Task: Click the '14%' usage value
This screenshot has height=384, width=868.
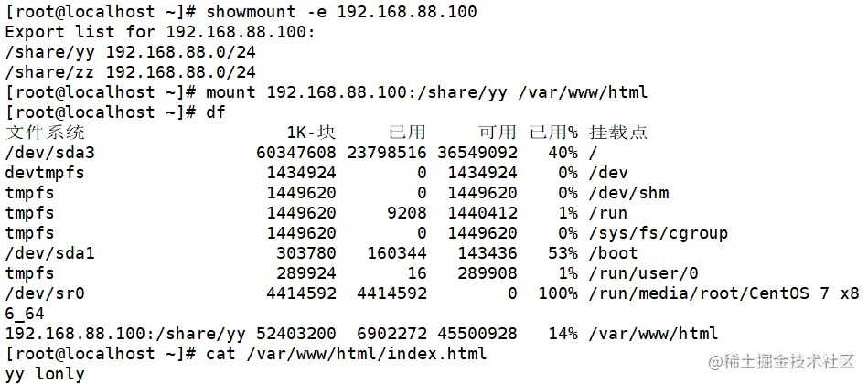Action: coord(563,334)
